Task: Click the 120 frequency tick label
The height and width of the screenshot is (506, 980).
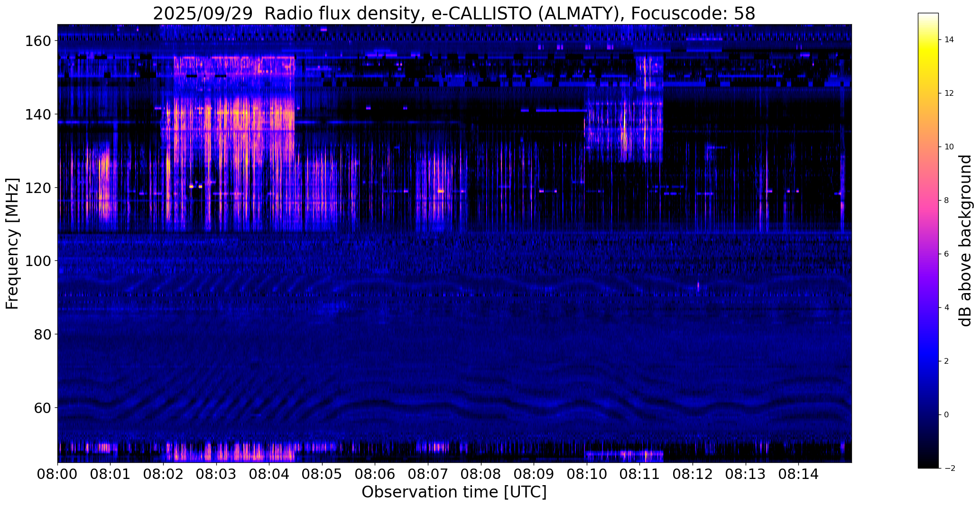Action: (x=37, y=188)
